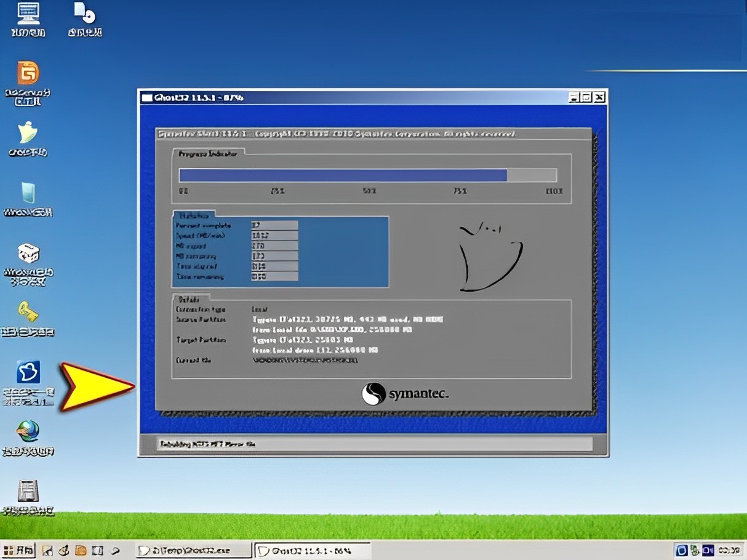The width and height of the screenshot is (747, 560).
Task: Open the My Computer monitor desktop icon
Action: (x=28, y=14)
